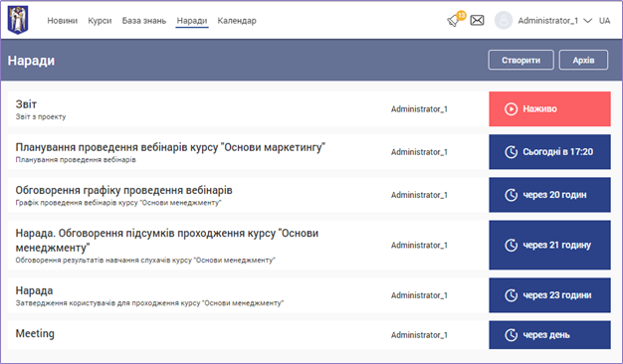The width and height of the screenshot is (623, 364).
Task: Join the live Наживо meeting
Action: click(549, 108)
